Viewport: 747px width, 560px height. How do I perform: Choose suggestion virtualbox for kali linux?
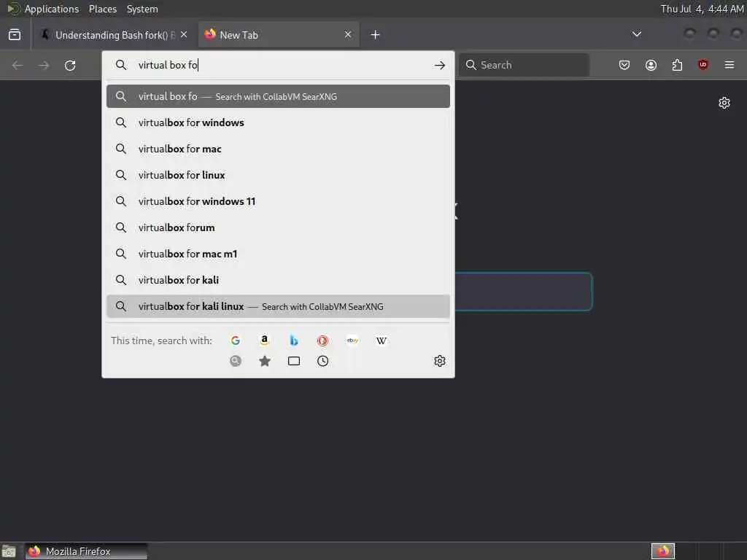tap(278, 307)
